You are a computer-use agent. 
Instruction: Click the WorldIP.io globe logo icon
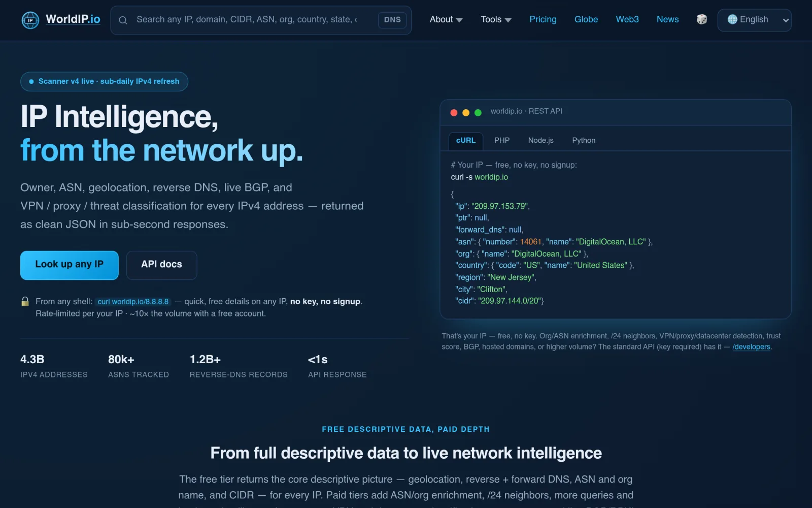click(x=30, y=20)
